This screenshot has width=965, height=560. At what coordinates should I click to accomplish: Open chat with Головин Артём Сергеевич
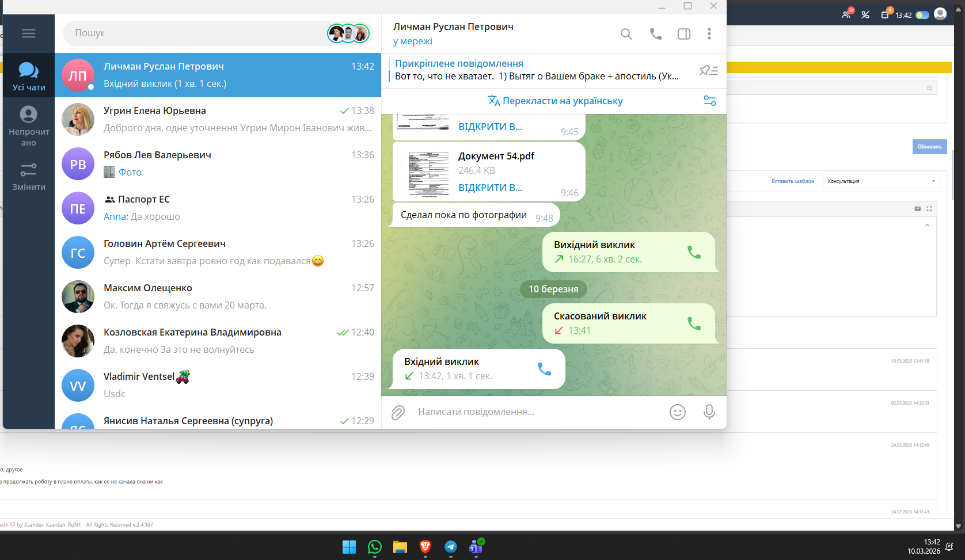(218, 253)
